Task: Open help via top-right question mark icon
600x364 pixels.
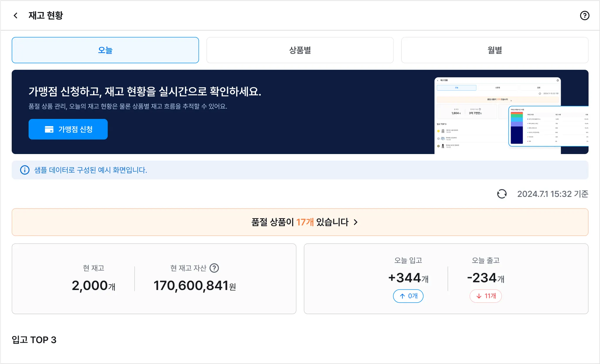Action: tap(584, 16)
